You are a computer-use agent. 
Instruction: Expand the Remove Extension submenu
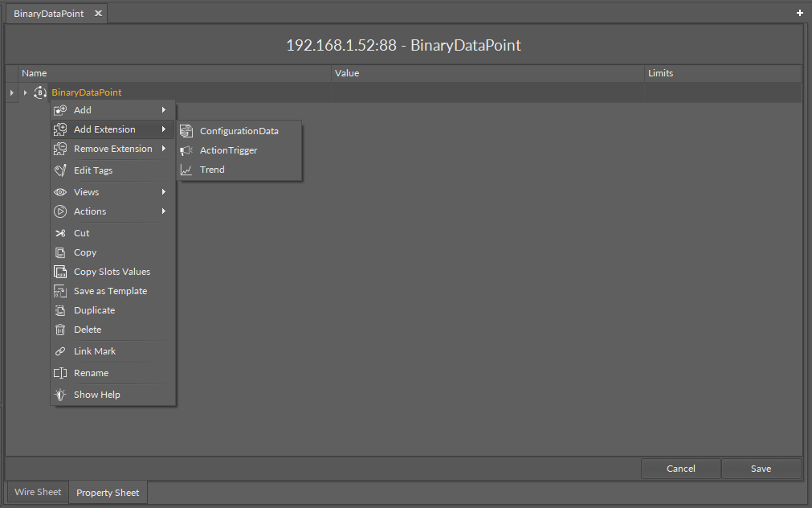pyautogui.click(x=112, y=149)
